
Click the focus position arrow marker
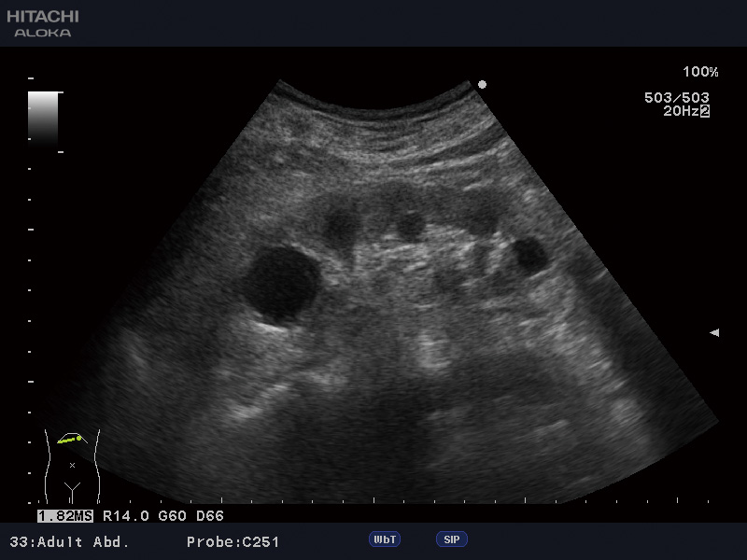(x=714, y=332)
